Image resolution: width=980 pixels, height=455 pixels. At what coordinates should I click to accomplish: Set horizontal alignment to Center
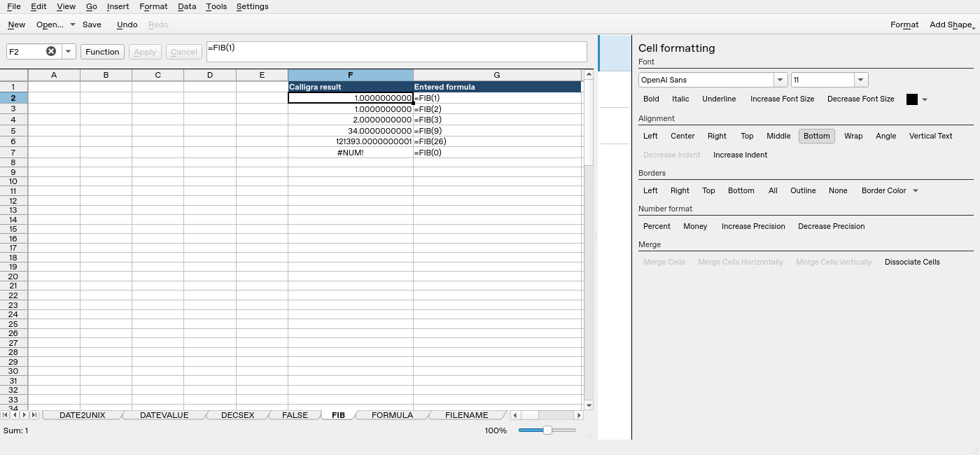click(x=682, y=136)
